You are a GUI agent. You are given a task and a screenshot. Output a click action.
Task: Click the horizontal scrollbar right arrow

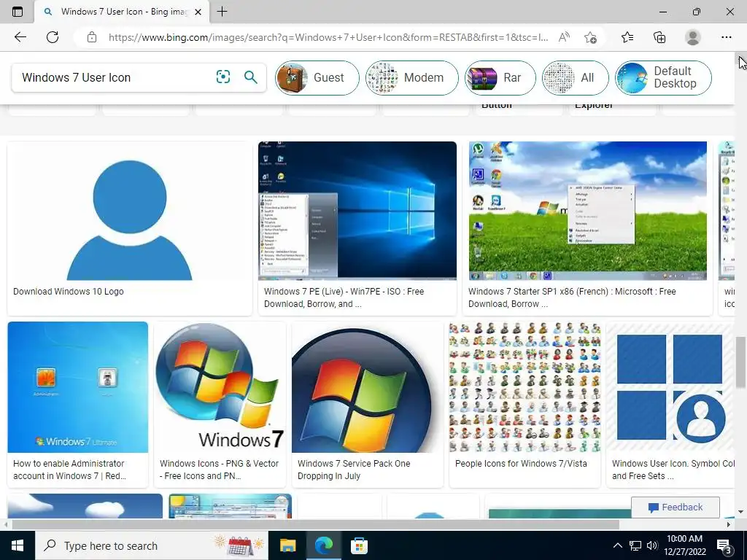[x=729, y=524]
